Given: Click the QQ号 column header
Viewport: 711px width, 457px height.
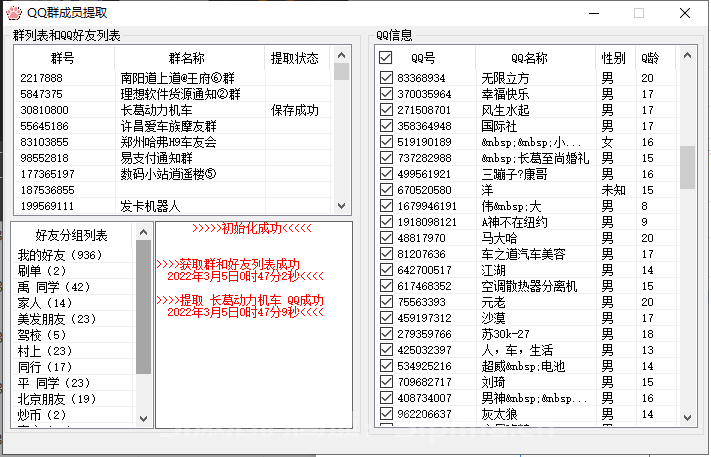Looking at the screenshot, I should coord(423,58).
